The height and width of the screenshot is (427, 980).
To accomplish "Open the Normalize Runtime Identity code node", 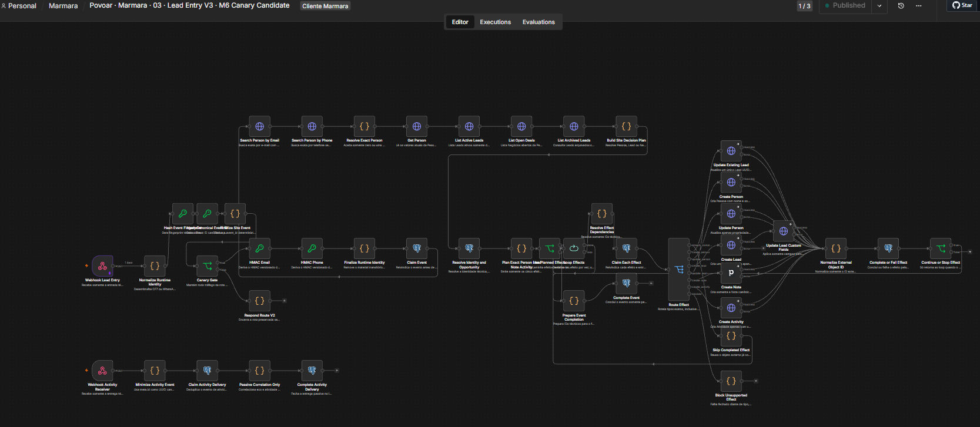I will [155, 266].
